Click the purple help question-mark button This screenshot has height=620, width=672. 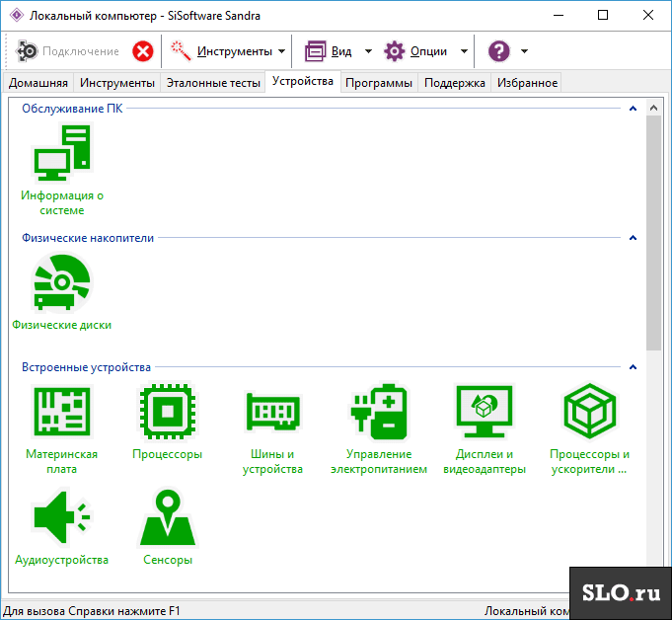pos(499,51)
